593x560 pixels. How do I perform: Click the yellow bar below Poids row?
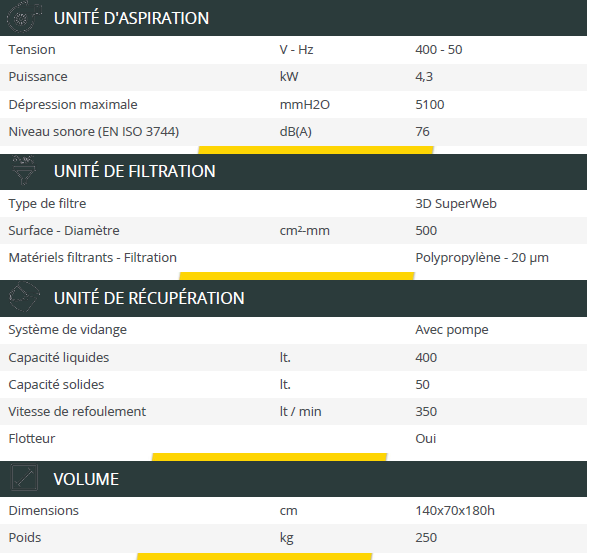255,557
